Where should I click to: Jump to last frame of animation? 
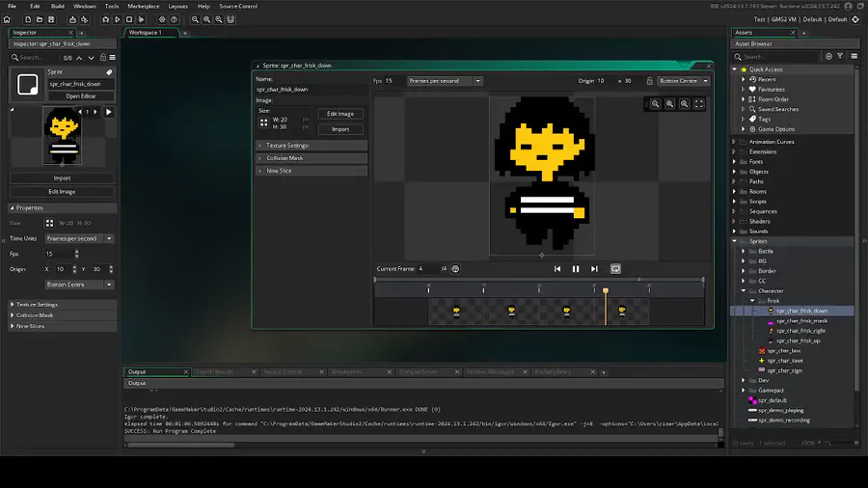(594, 269)
